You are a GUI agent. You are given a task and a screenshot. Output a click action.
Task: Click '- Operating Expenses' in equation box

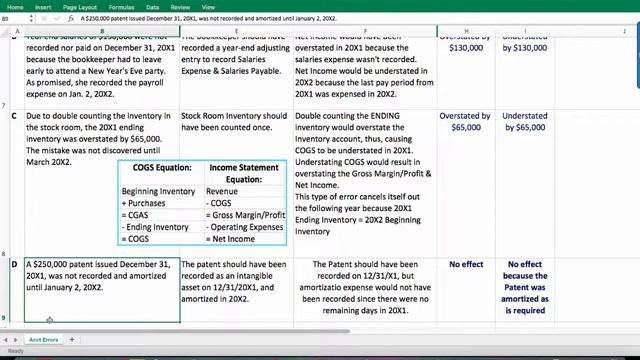point(244,227)
